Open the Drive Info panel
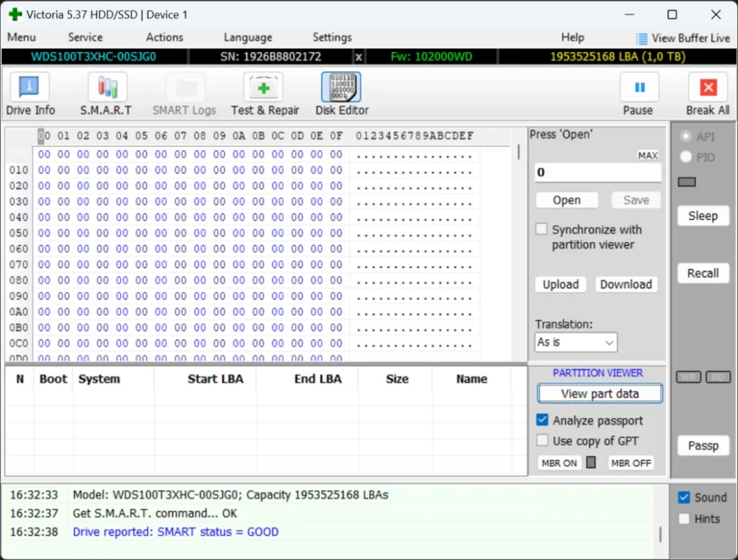Image resolution: width=738 pixels, height=560 pixels. click(x=30, y=94)
